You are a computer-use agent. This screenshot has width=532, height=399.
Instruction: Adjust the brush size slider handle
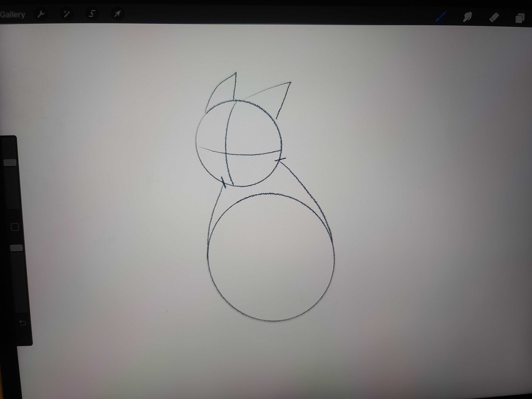10,163
